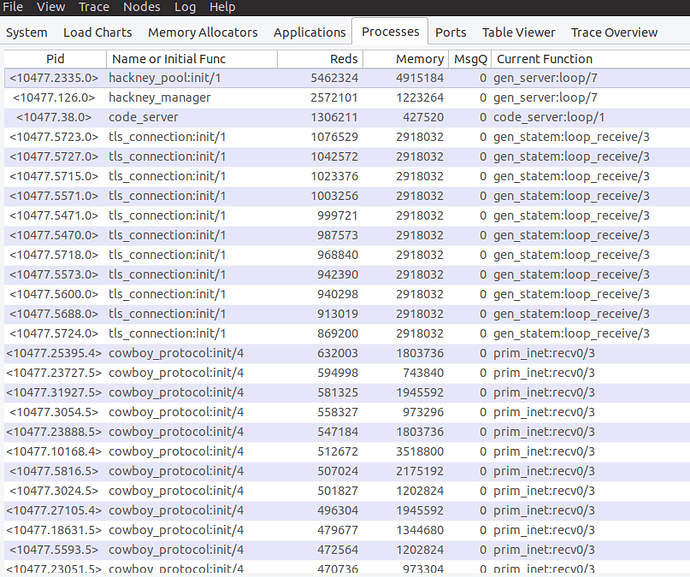This screenshot has width=690, height=577.
Task: Open the File menu
Action: point(13,7)
